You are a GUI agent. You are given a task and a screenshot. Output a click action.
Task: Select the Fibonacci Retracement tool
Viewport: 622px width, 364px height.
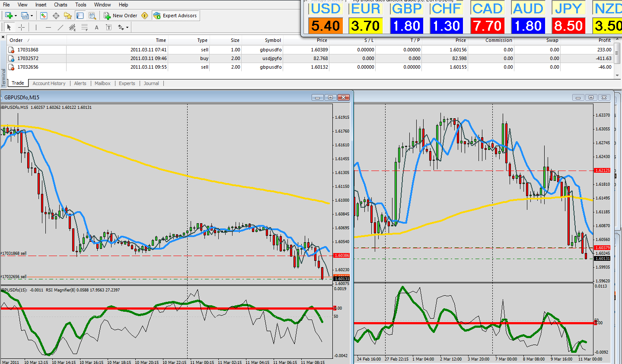coord(84,27)
